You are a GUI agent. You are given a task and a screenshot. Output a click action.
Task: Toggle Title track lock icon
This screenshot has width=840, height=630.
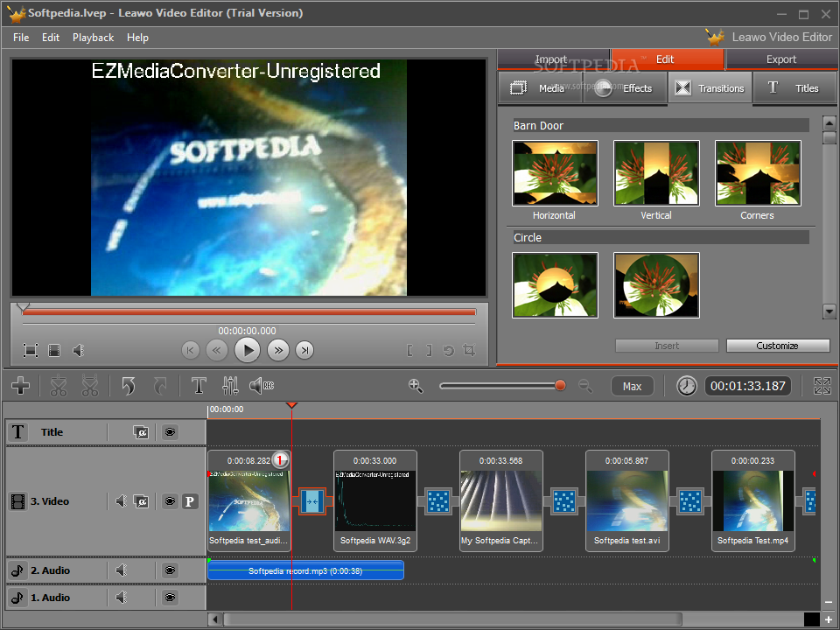coord(141,431)
